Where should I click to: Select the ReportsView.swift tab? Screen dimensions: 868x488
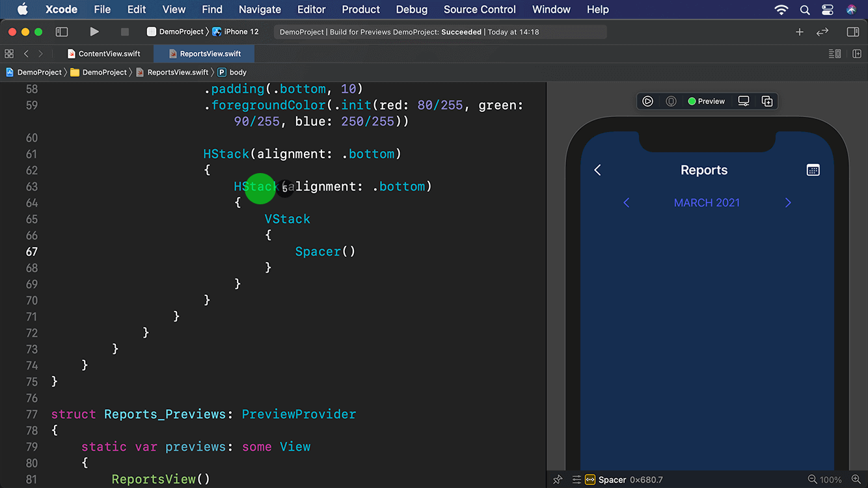point(204,54)
